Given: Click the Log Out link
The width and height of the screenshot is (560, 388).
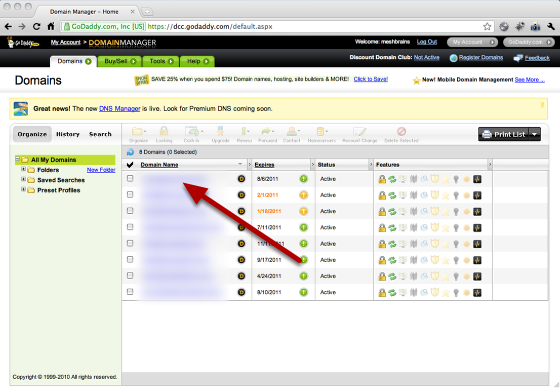Looking at the screenshot, I should [427, 42].
